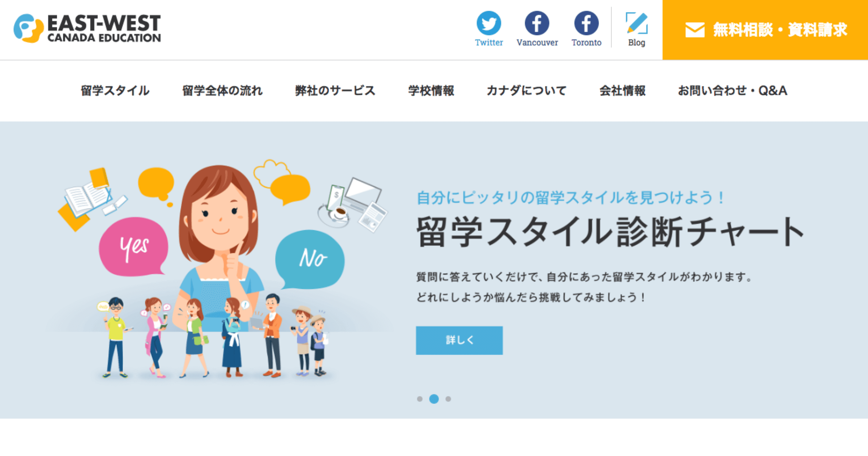Open the Blog pencil icon
This screenshot has width=868, height=456.
(637, 23)
